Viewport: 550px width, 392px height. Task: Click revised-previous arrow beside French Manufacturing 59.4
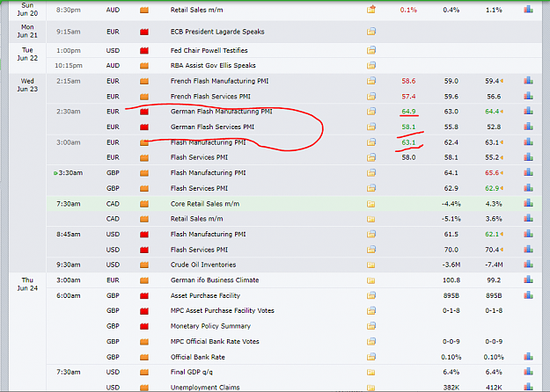(502, 81)
